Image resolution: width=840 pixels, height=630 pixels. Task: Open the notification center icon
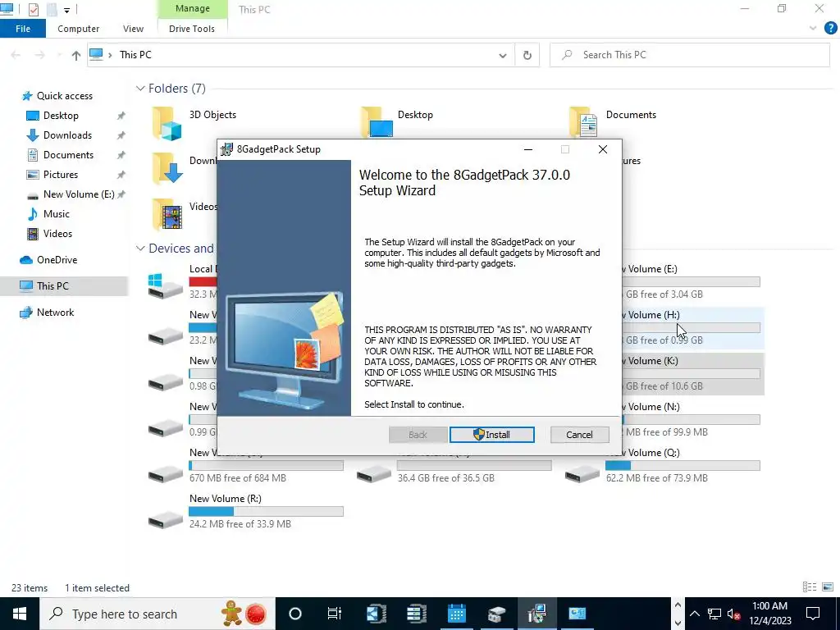[813, 614]
